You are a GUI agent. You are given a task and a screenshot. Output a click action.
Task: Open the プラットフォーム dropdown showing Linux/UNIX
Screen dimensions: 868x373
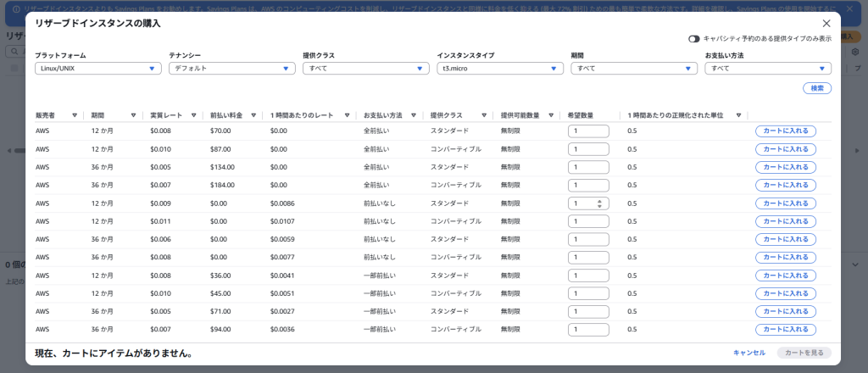click(x=97, y=69)
